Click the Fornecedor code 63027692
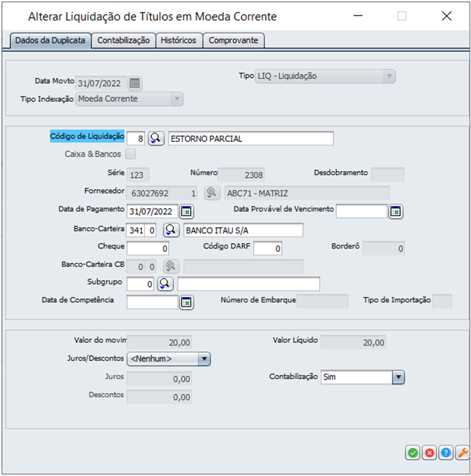471x476 pixels. tap(148, 193)
